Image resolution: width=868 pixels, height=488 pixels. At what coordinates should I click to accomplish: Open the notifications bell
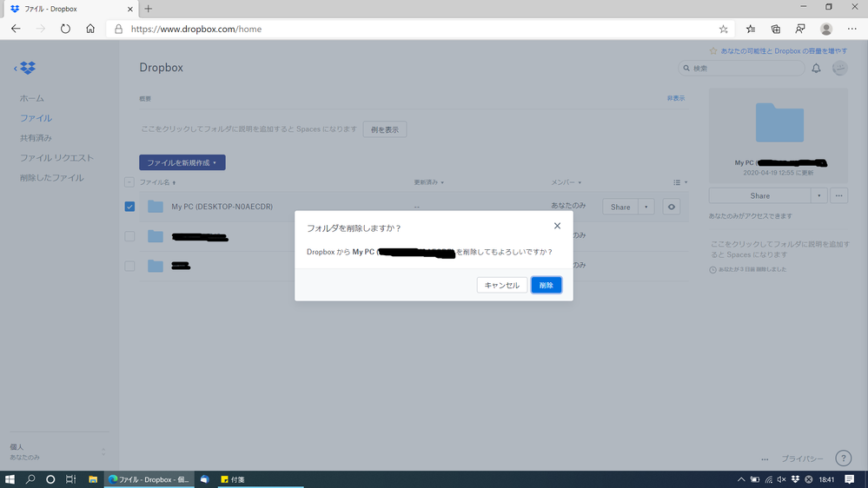pos(816,69)
